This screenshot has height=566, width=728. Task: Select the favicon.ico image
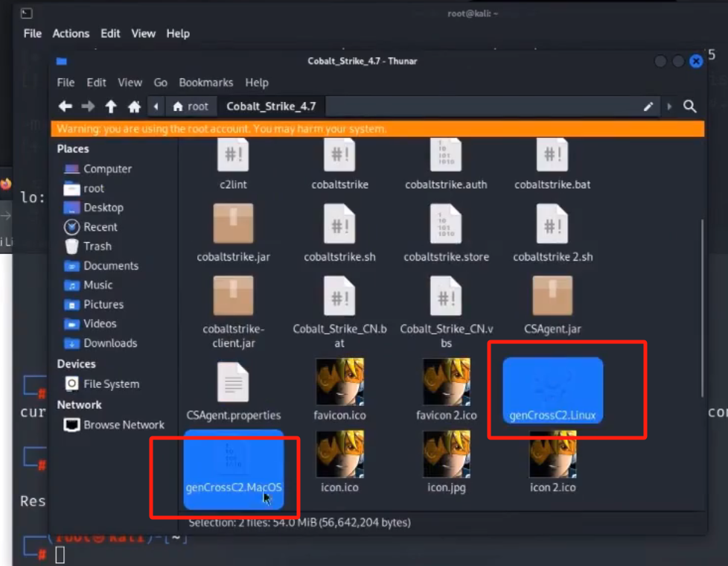pos(340,390)
